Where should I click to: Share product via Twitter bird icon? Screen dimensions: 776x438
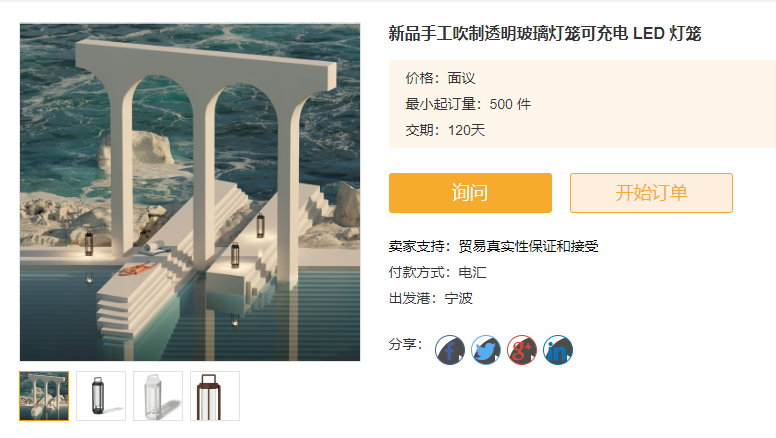485,350
